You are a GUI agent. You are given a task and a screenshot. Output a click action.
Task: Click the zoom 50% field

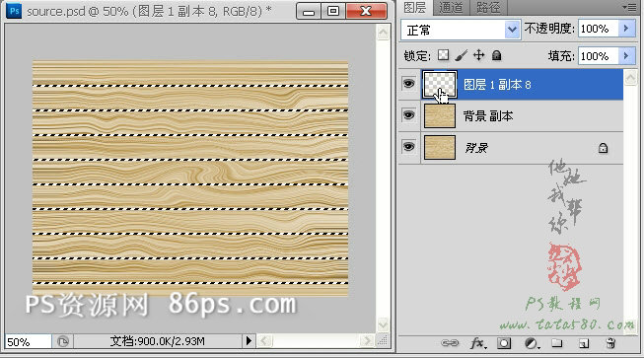(x=28, y=341)
